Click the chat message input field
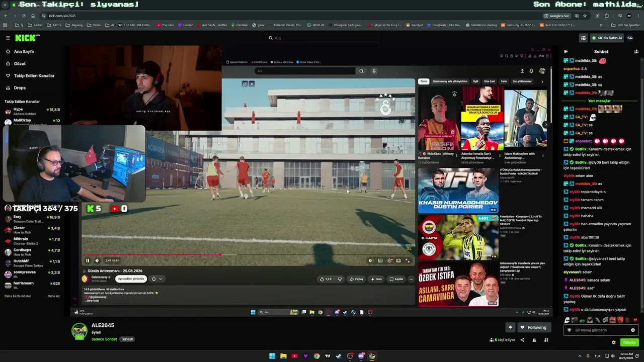644x362 pixels. point(601,330)
